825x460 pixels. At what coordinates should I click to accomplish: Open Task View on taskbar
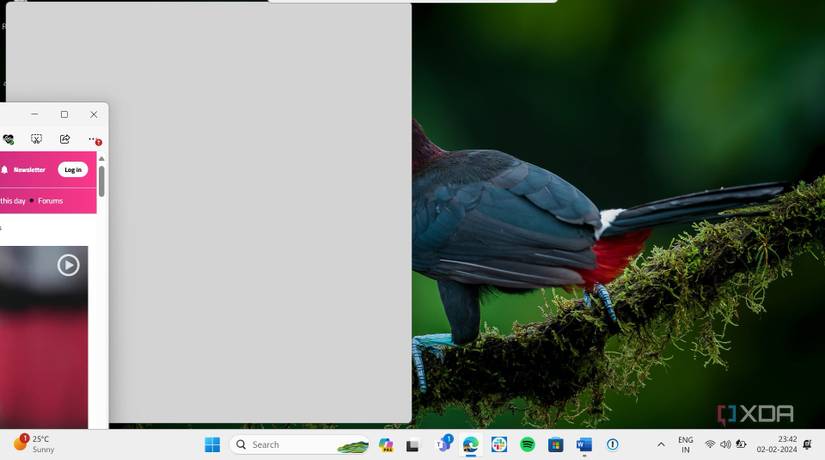[412, 446]
